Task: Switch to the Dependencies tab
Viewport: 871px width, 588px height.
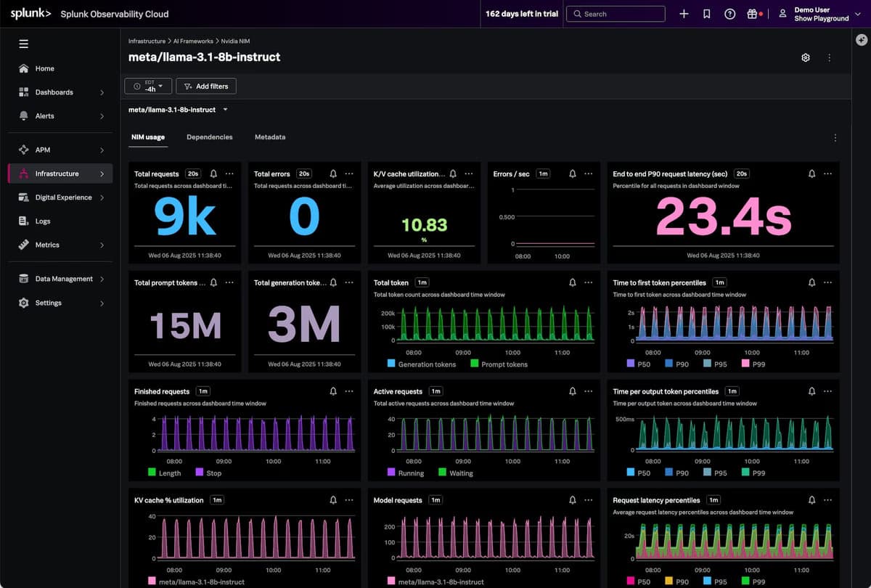Action: pos(210,136)
